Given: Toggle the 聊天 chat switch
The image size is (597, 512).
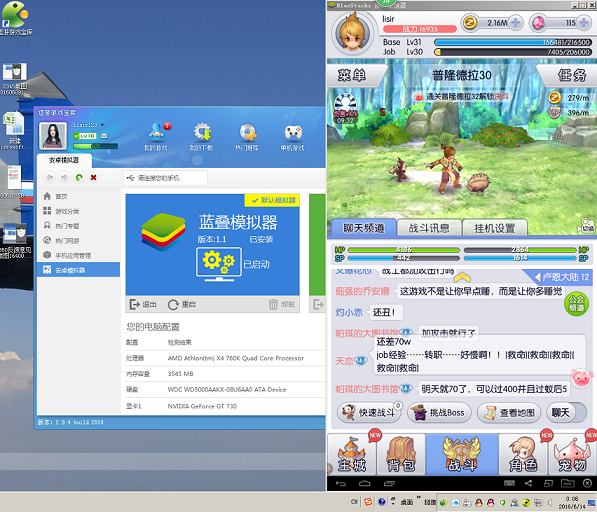Looking at the screenshot, I should click(x=567, y=413).
